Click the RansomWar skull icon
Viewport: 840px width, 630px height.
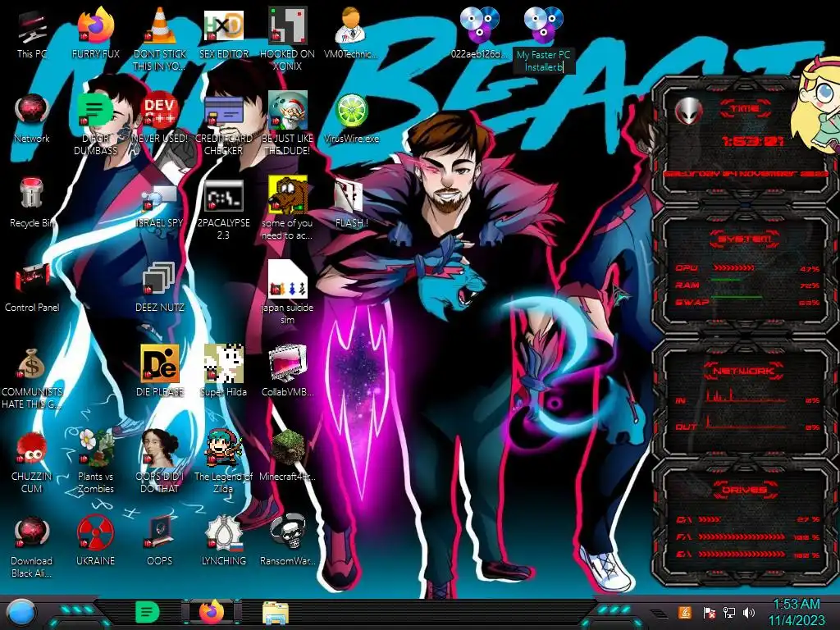[x=287, y=541]
